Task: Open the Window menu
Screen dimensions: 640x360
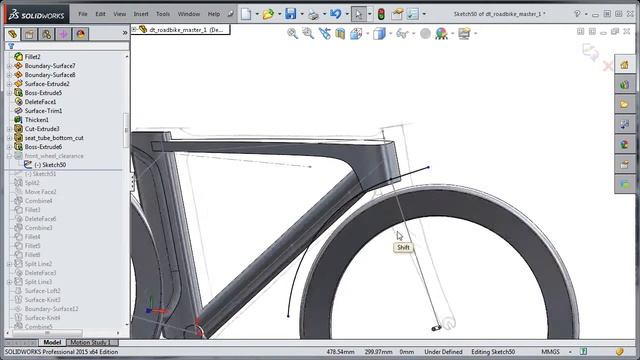Action: click(x=189, y=14)
